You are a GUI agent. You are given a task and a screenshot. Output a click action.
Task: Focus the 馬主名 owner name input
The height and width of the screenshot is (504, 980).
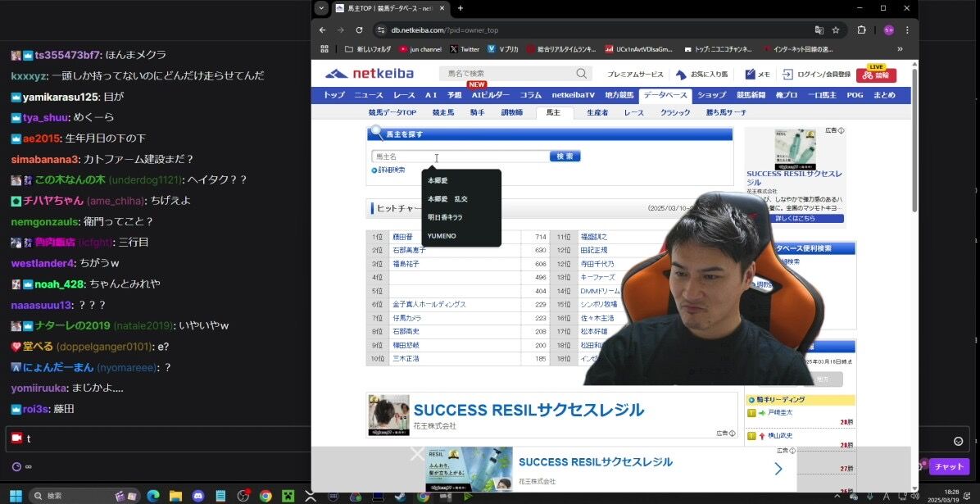coord(461,157)
